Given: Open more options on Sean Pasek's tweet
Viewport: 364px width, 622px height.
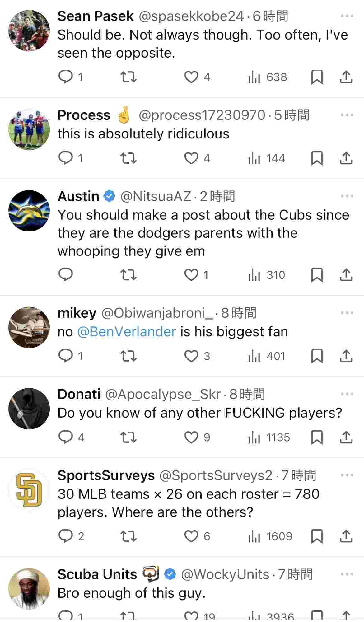Looking at the screenshot, I should (x=347, y=16).
